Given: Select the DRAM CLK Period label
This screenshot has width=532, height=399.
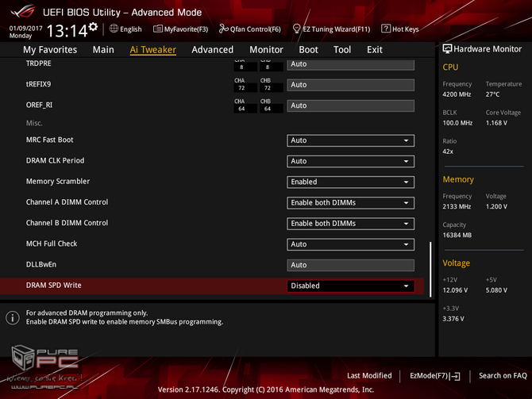Looking at the screenshot, I should pyautogui.click(x=55, y=161).
